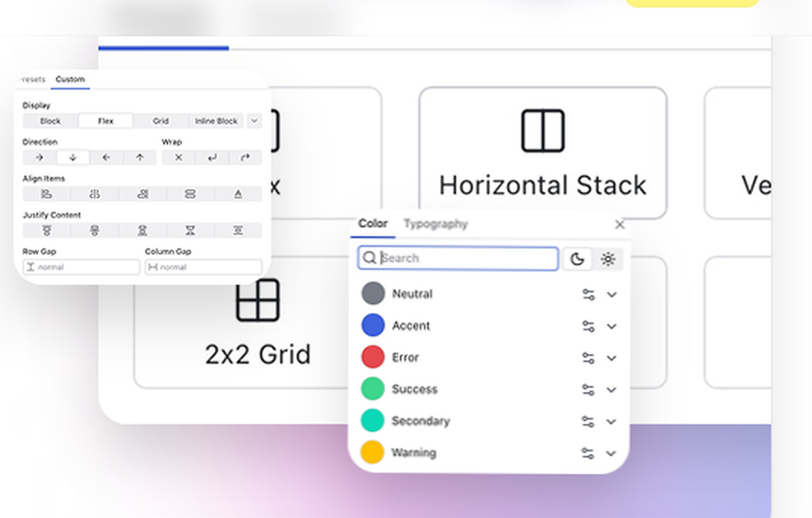The width and height of the screenshot is (812, 518).
Task: Select the 2x2 Grid layout card
Action: click(257, 322)
